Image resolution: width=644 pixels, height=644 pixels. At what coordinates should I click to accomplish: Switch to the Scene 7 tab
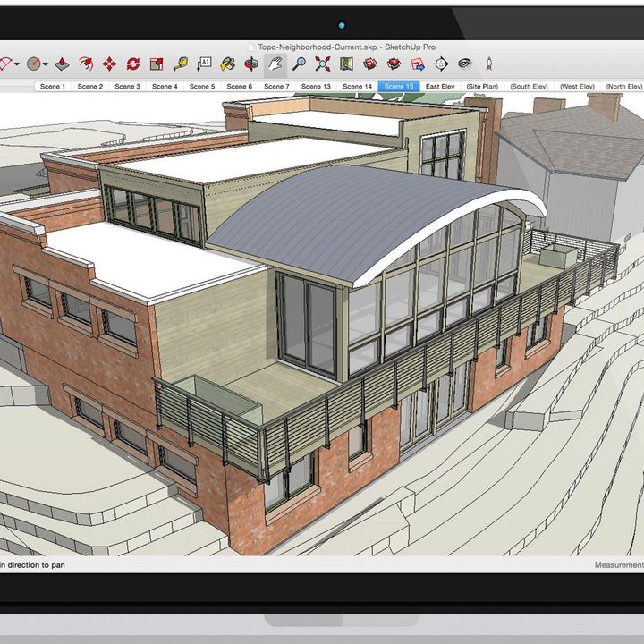[x=276, y=86]
